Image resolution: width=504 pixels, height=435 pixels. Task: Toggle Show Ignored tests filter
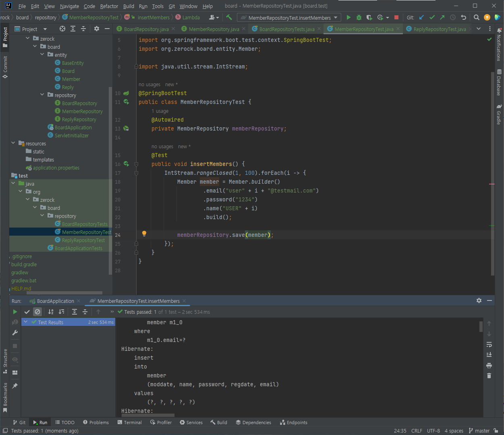(37, 312)
